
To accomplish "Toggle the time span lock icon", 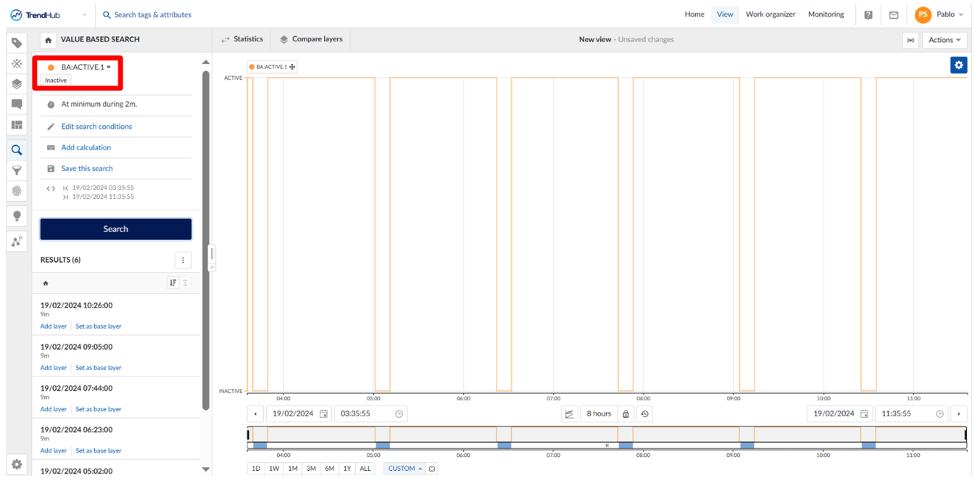I will (626, 413).
